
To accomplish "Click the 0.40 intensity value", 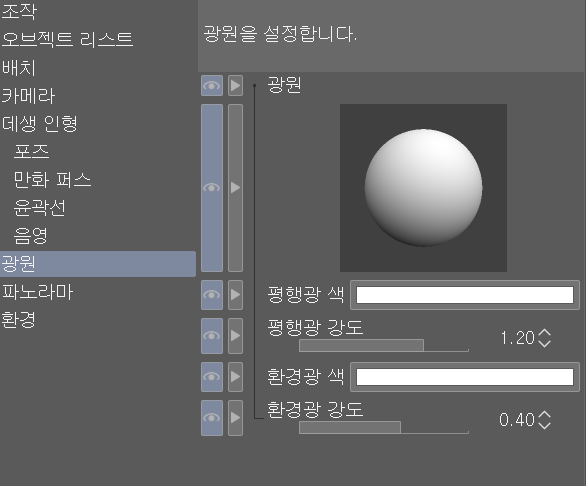I will coord(517,420).
